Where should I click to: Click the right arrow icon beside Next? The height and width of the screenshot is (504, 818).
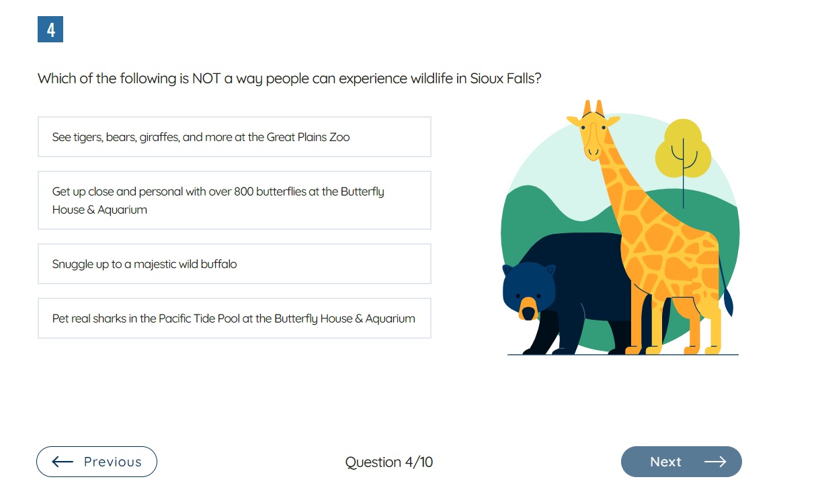(715, 462)
